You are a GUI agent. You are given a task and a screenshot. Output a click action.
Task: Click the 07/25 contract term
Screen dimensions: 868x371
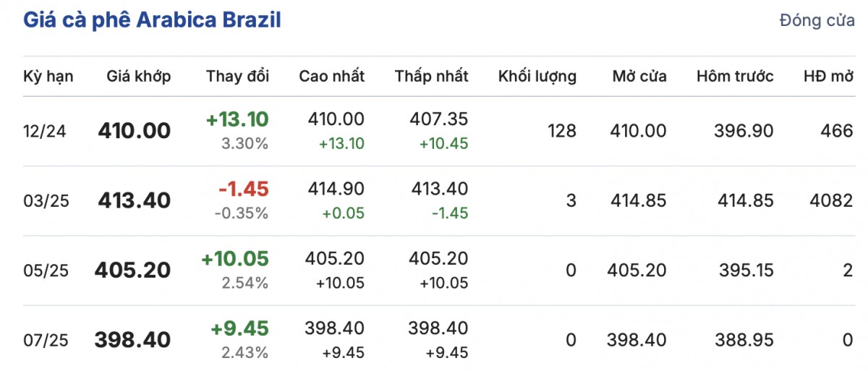click(46, 340)
